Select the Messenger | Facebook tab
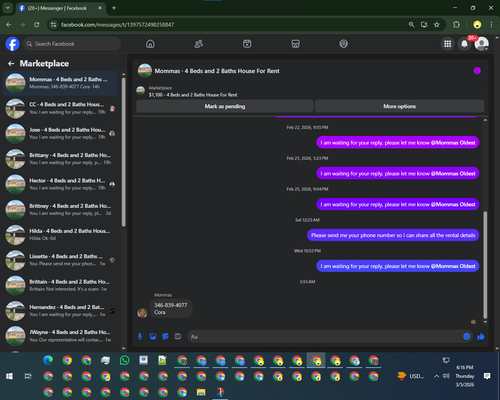Screen dimensions: 500x400 [x=60, y=8]
